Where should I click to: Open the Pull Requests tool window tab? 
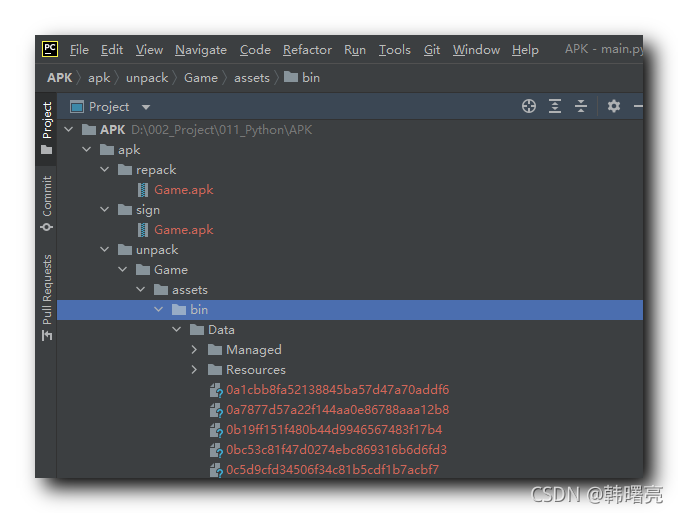coord(46,298)
